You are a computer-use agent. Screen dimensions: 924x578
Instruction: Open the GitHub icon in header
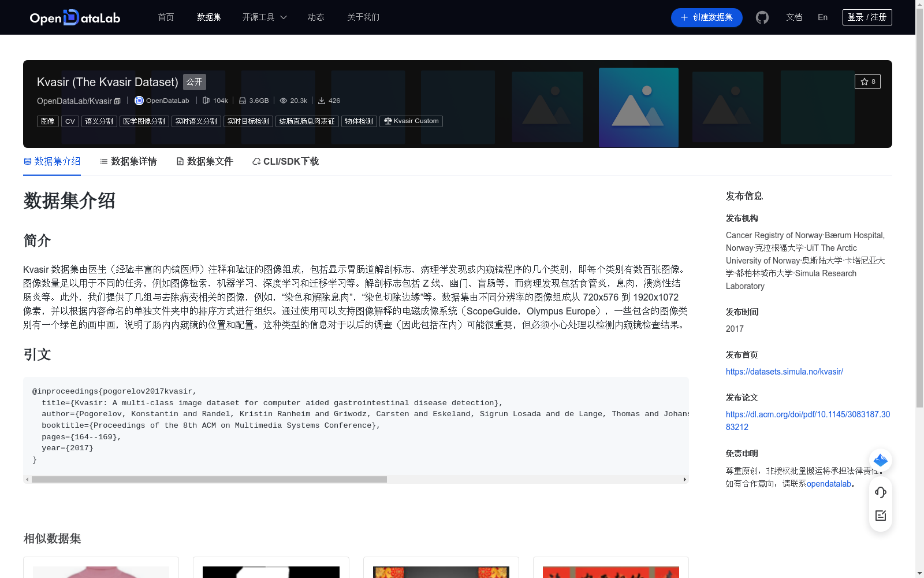pos(762,17)
